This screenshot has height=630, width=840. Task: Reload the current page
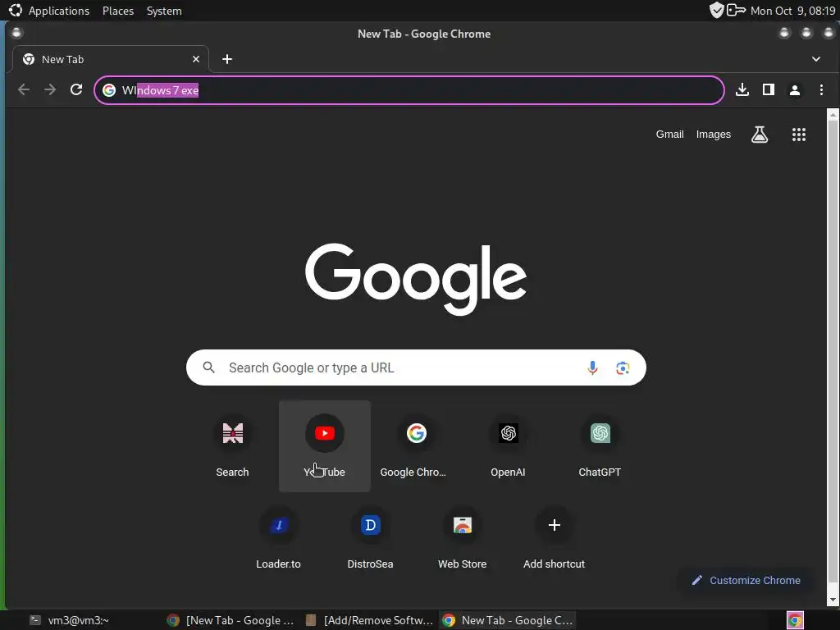pos(76,89)
